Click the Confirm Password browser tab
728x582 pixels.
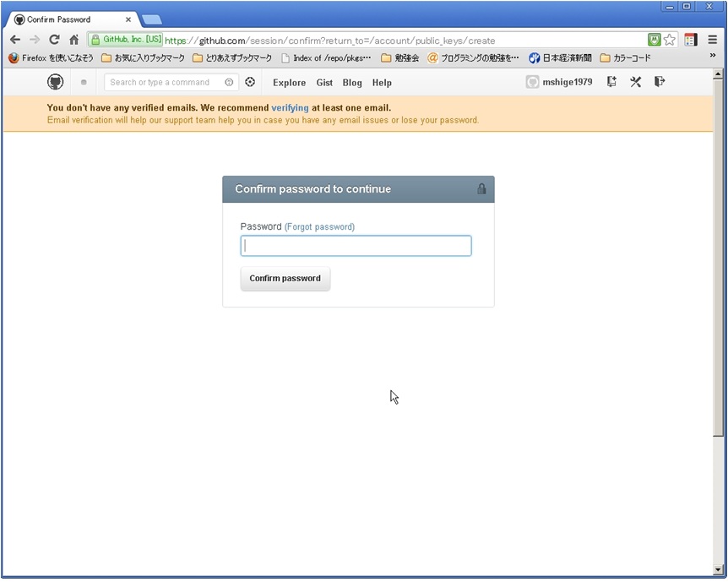(x=73, y=19)
